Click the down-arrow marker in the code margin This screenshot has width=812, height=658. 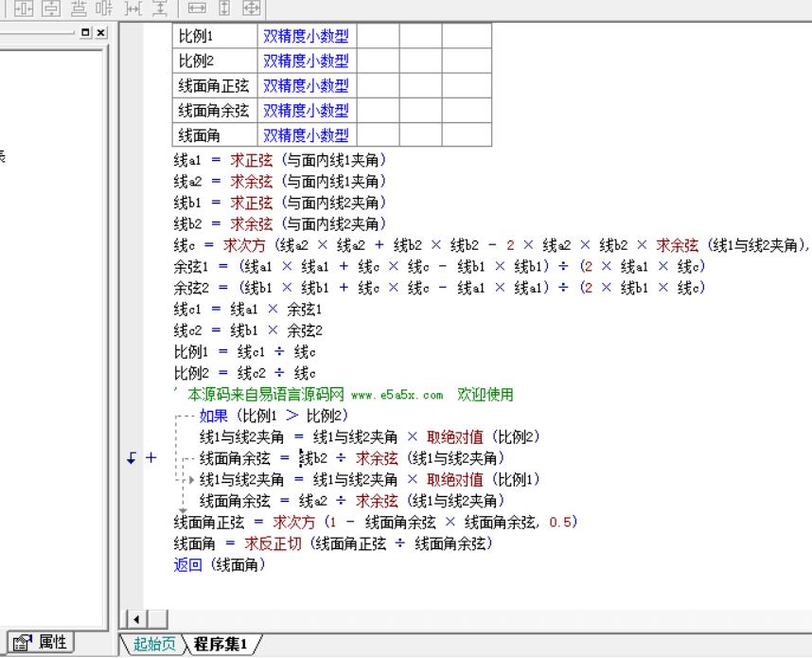[x=132, y=458]
